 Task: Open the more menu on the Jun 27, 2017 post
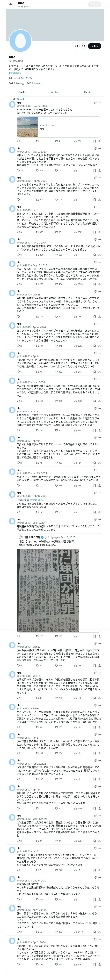[x=99, y=240]
